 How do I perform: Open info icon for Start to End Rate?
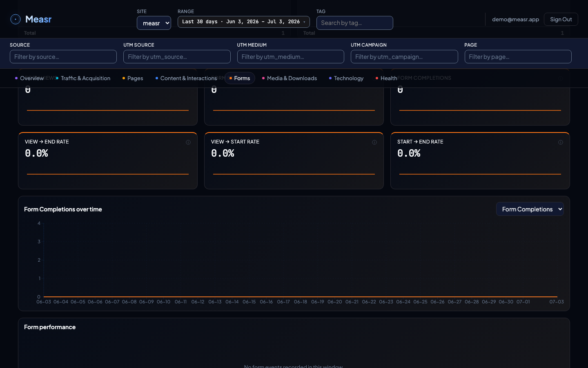[561, 142]
